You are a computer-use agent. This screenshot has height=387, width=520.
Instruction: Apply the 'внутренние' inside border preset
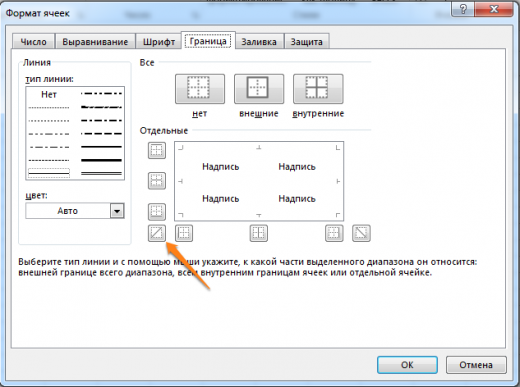pyautogui.click(x=318, y=89)
